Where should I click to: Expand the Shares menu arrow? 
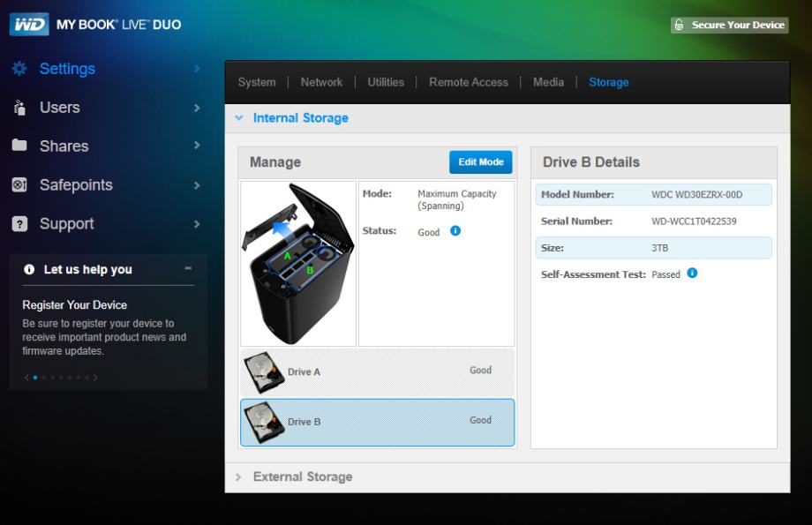[x=196, y=146]
